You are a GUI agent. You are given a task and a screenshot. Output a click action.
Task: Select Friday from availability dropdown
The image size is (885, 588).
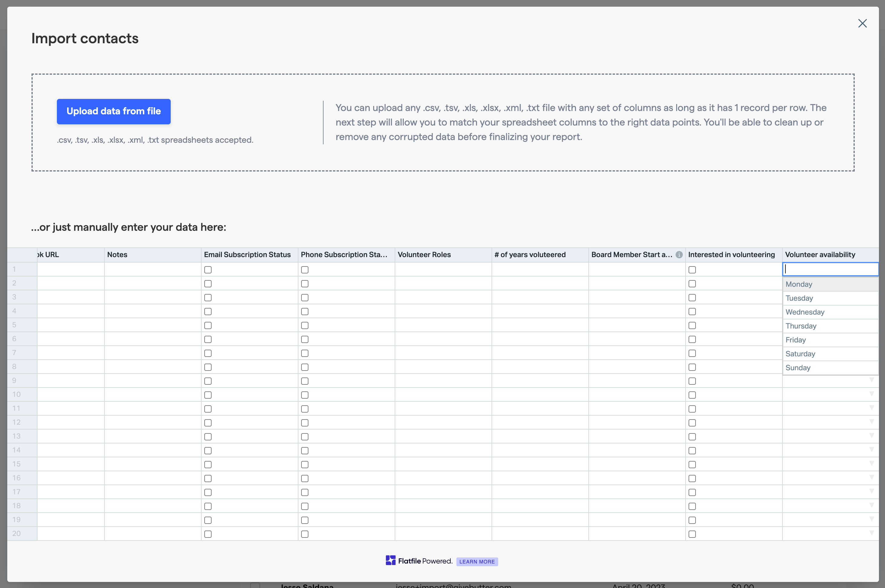(x=830, y=340)
